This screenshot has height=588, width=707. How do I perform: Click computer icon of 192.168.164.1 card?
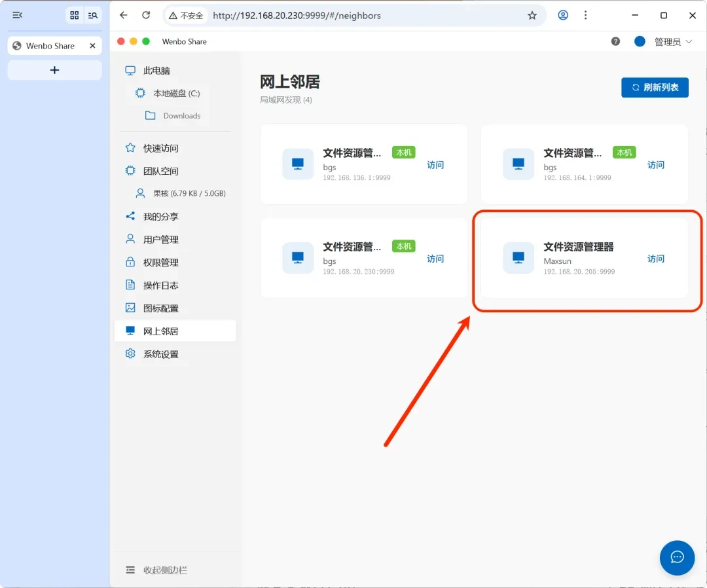click(518, 164)
